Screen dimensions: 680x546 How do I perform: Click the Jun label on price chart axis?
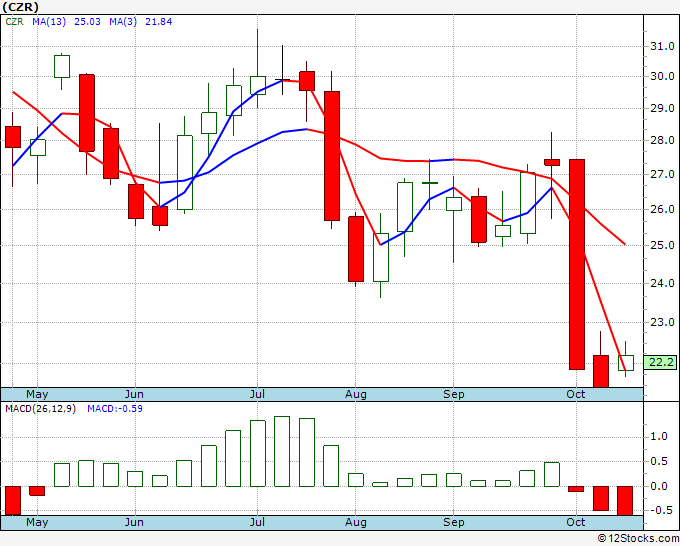134,394
